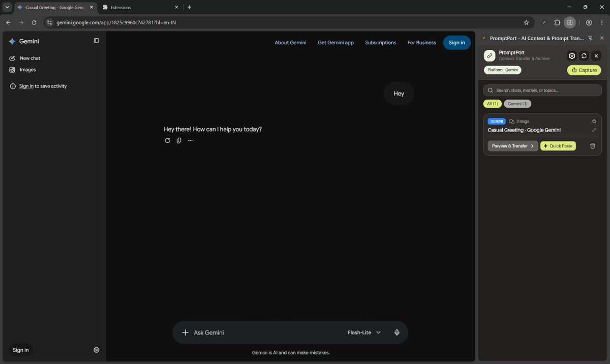Open Subscriptions link
This screenshot has height=364, width=610.
click(381, 43)
